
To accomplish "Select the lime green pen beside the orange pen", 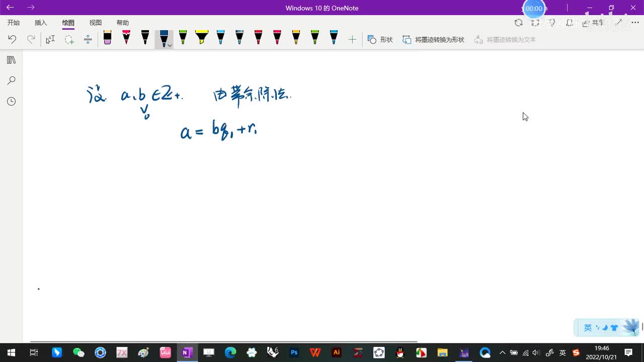I will (x=315, y=38).
